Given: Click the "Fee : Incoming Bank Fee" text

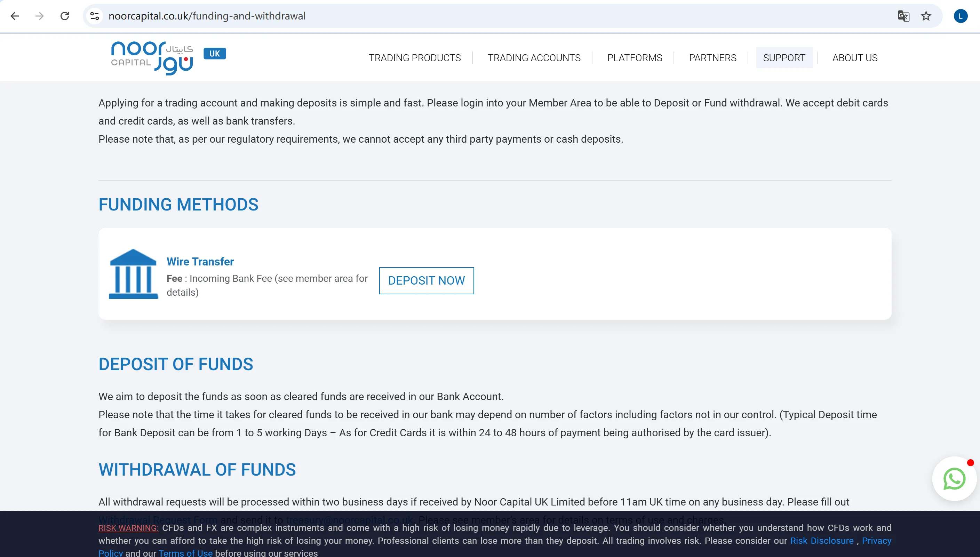Looking at the screenshot, I should pos(267,285).
